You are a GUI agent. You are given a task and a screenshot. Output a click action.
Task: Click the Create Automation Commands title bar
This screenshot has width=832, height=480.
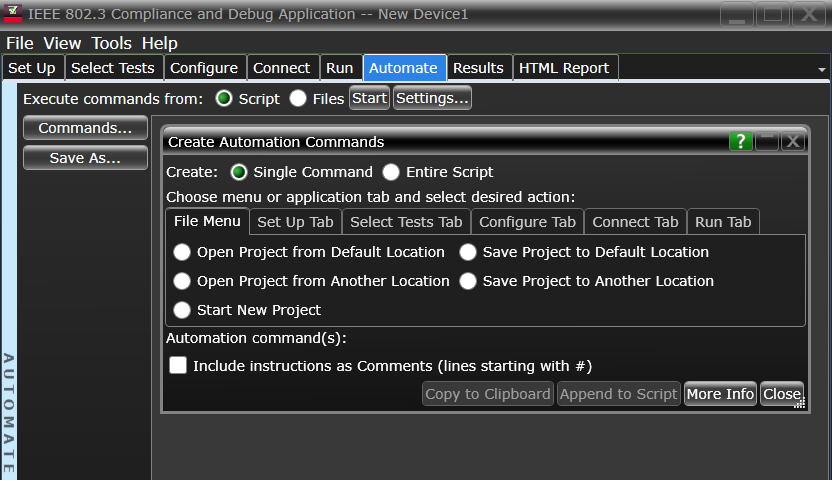tap(446, 142)
